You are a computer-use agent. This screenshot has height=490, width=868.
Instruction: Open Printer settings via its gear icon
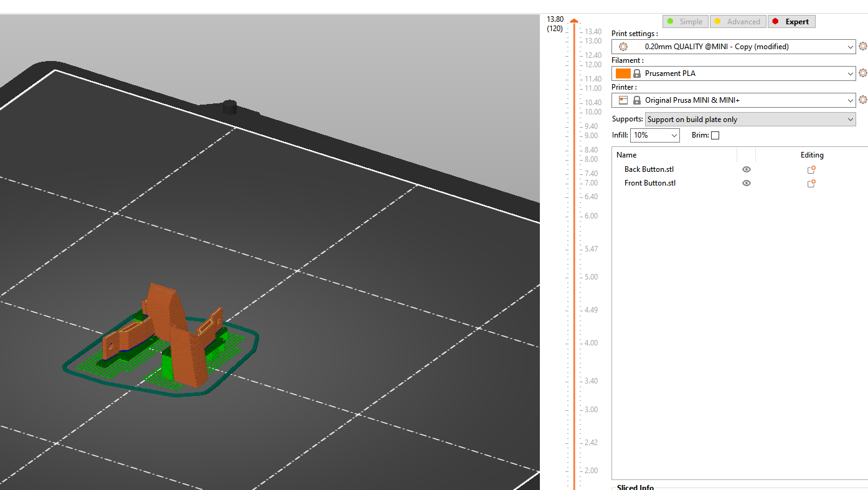coord(862,100)
